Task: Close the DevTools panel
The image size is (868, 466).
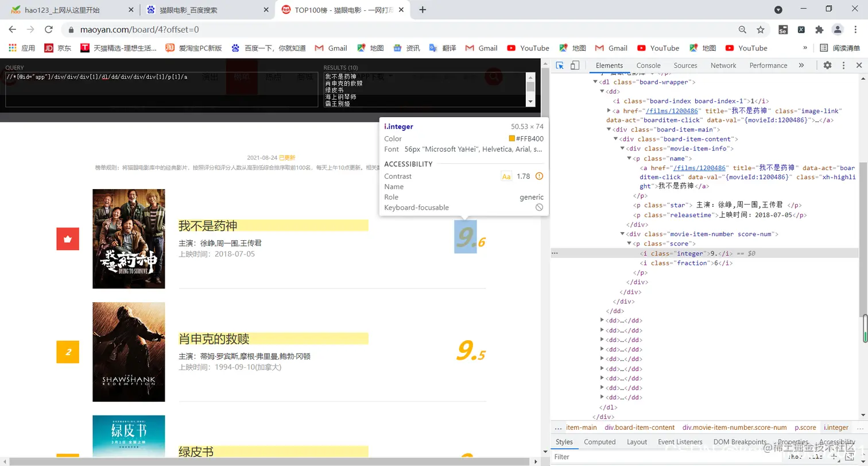Action: click(x=859, y=66)
